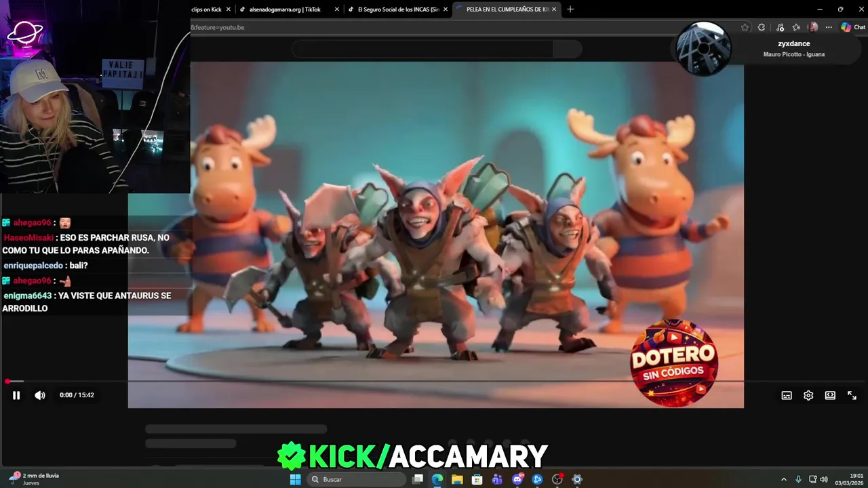Open File Explorer from the taskbar
868x488 pixels.
coord(457,479)
